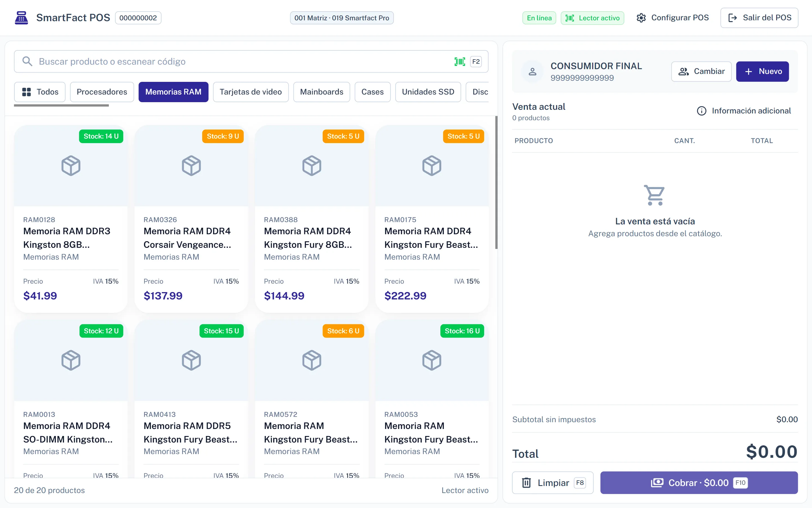Click the people icon in Cambiar button

pos(683,72)
